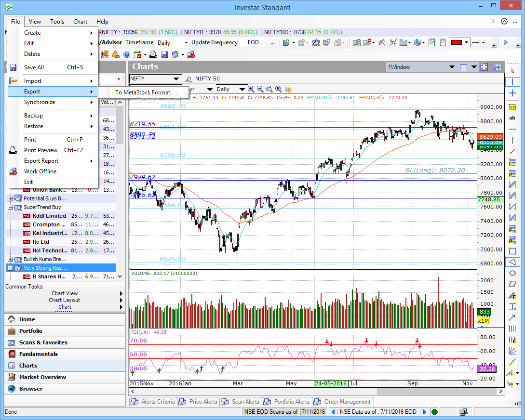This screenshot has height=420, width=525.
Task: Click the chart settings gear icon
Action: pos(288,89)
